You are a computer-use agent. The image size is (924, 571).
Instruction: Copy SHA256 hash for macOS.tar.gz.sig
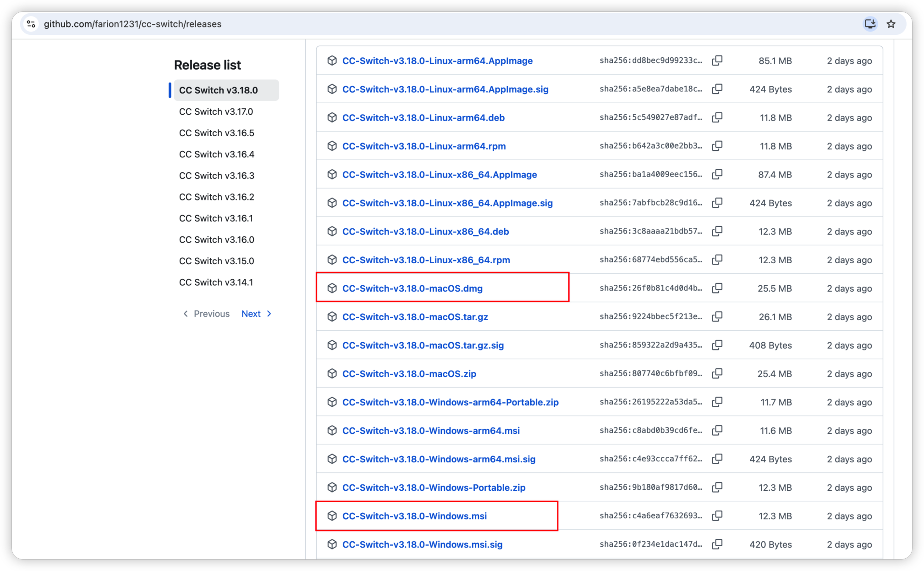[x=717, y=345]
